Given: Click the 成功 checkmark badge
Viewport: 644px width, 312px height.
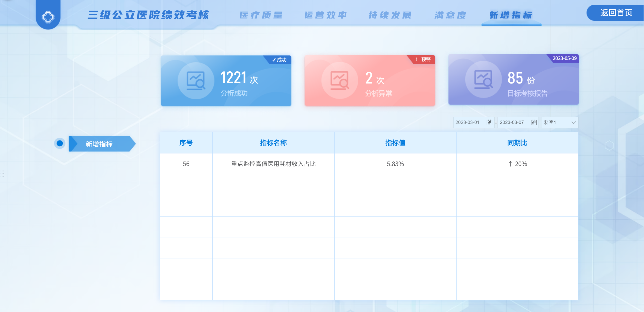Looking at the screenshot, I should tap(279, 60).
